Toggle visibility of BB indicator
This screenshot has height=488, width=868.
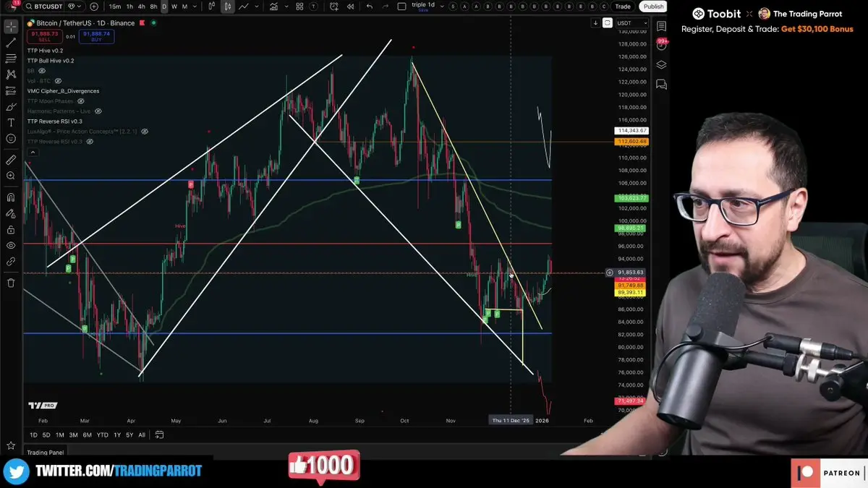coord(41,71)
